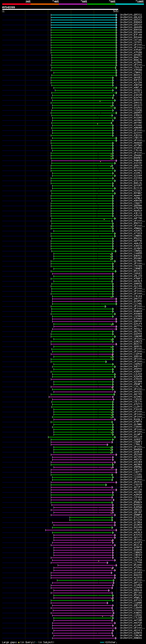Select the UniRef100_Q2BWY6 label

[x=131, y=633]
